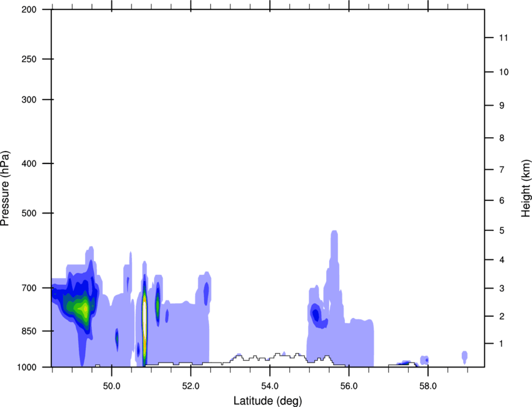
Task: Click latitude tick label '50.0'
Action: click(112, 386)
